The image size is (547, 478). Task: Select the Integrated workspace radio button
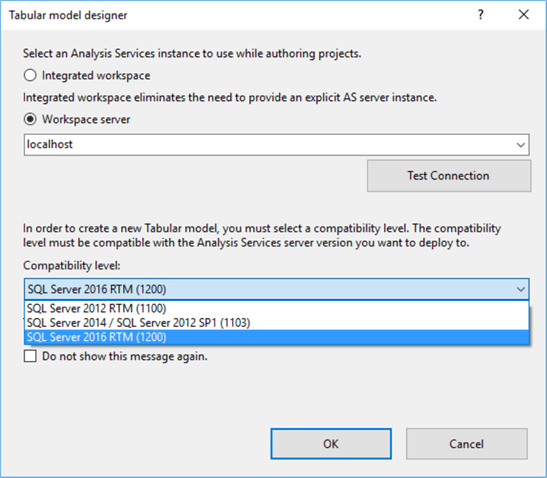click(30, 75)
